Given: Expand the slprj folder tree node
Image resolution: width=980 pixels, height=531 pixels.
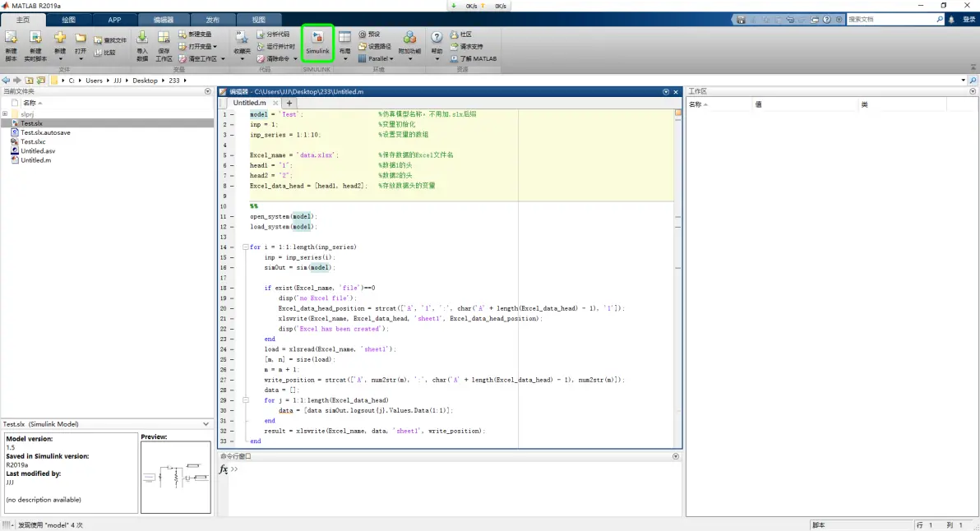Looking at the screenshot, I should coord(5,113).
